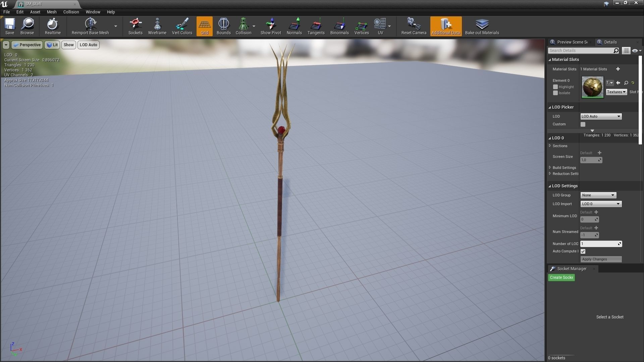Check the Custom LOD checkbox
The width and height of the screenshot is (644, 362).
583,124
